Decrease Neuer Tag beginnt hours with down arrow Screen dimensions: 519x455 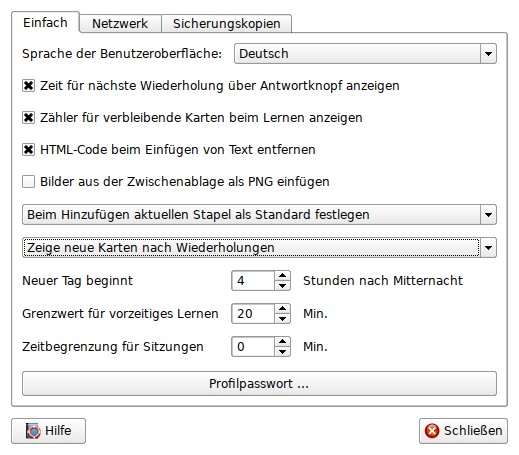[x=283, y=286]
